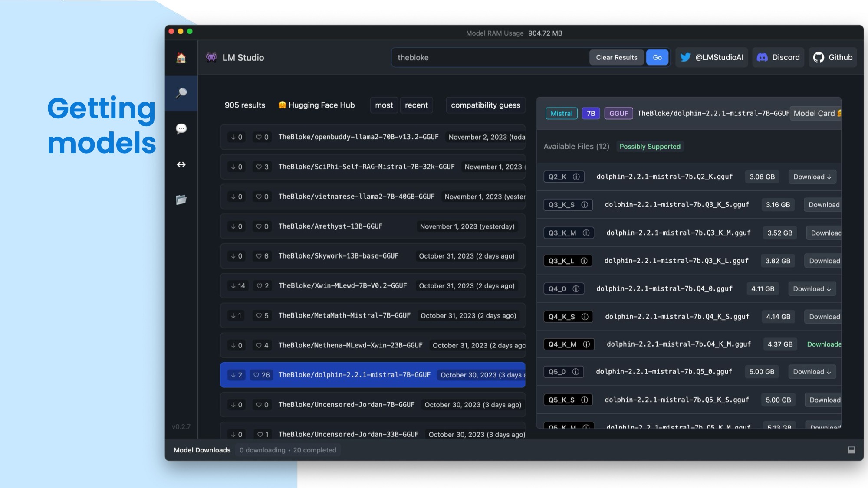Image resolution: width=868 pixels, height=488 pixels.
Task: Open the @LMStudioAI Twitter link
Action: pos(711,57)
